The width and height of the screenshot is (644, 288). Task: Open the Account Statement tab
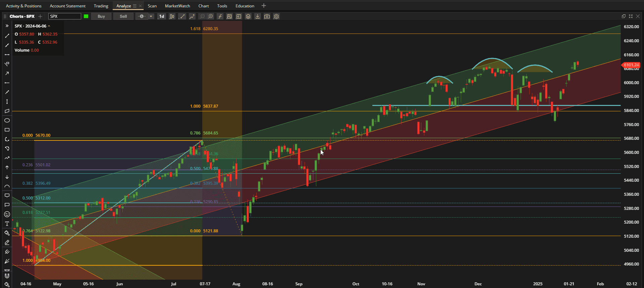[x=67, y=6]
